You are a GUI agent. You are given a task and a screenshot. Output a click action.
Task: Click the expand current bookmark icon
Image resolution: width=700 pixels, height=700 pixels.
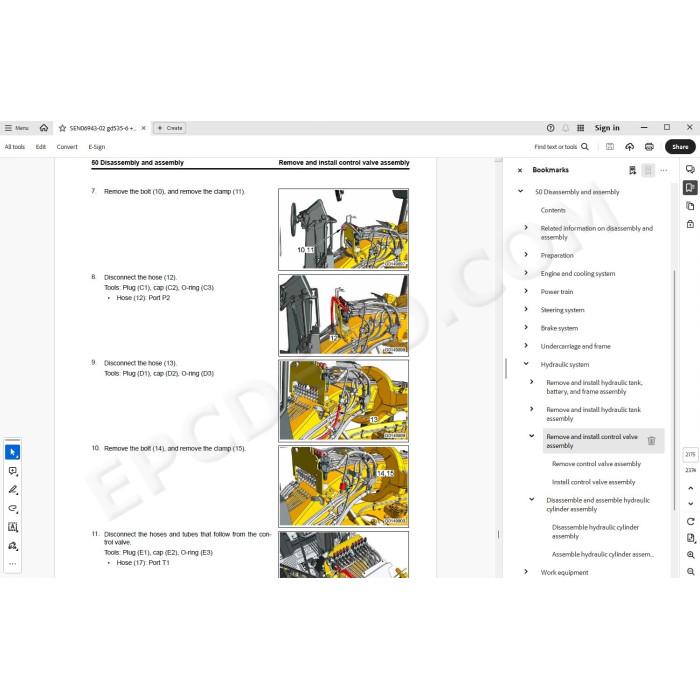tap(648, 170)
